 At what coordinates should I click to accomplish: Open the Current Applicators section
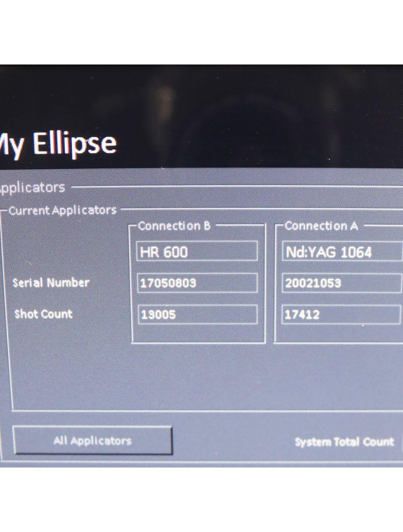point(62,210)
